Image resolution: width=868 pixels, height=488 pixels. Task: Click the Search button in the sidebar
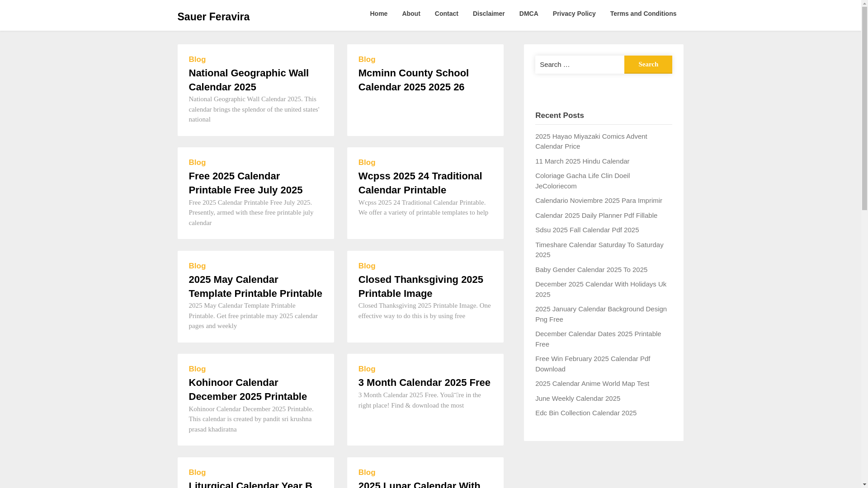[x=648, y=64]
